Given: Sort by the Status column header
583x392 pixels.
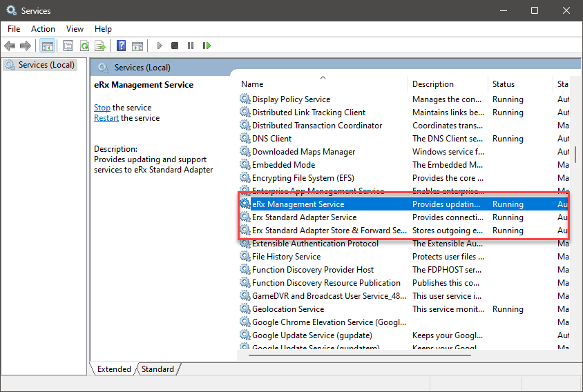Looking at the screenshot, I should click(521, 84).
